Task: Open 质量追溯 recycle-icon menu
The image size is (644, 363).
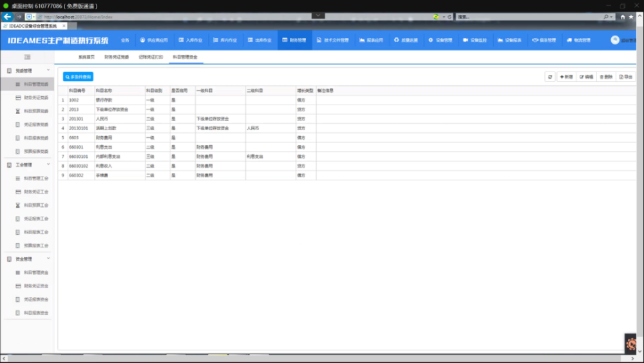Action: click(406, 40)
